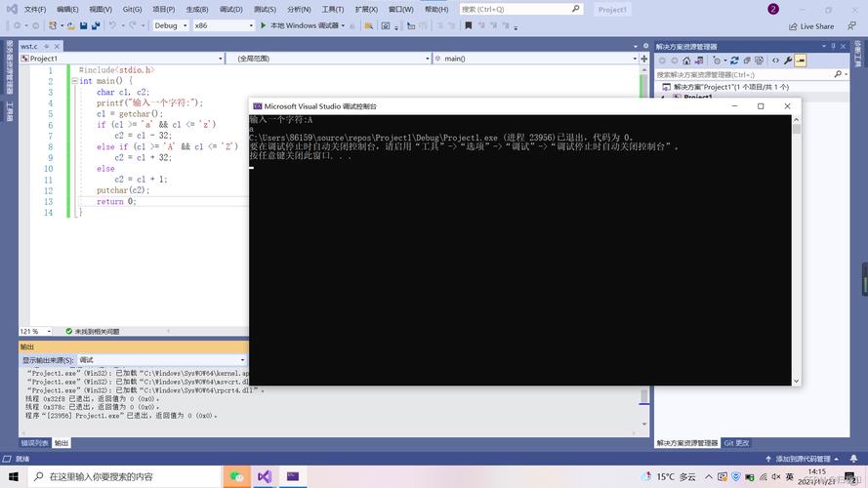Open the Debug configuration dropdown

(x=170, y=25)
